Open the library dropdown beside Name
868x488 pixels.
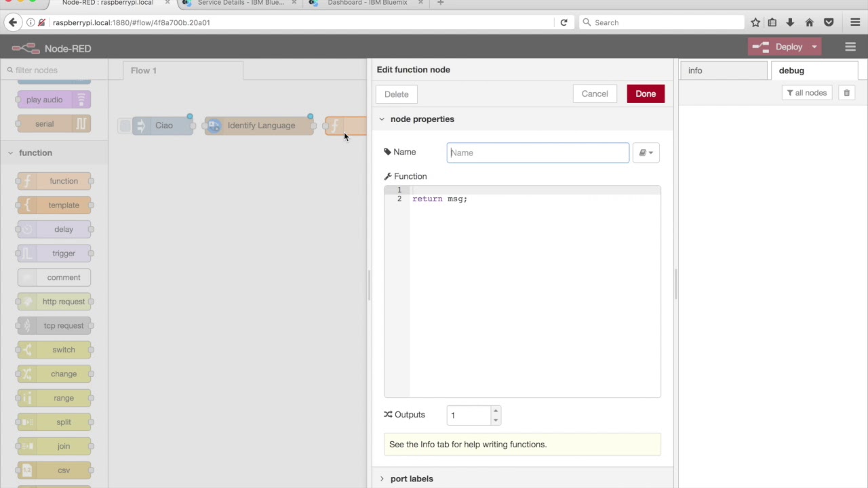[x=646, y=152]
